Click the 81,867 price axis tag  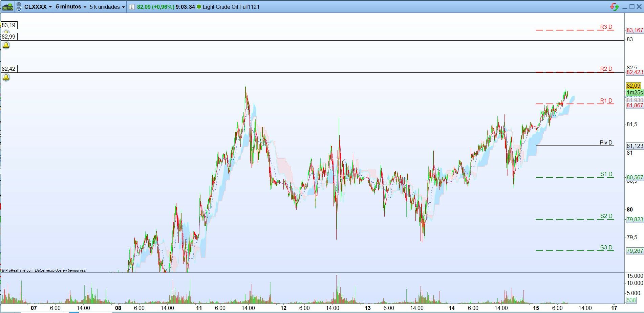[x=635, y=105]
